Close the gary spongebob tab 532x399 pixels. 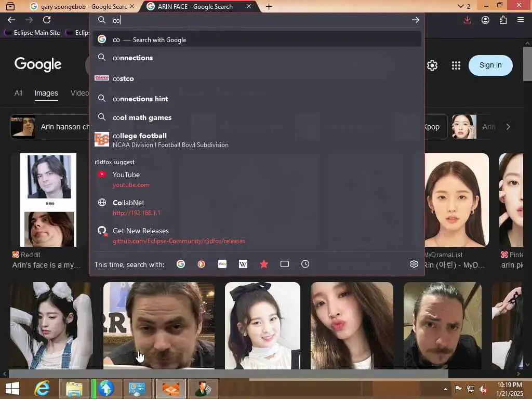click(x=132, y=6)
